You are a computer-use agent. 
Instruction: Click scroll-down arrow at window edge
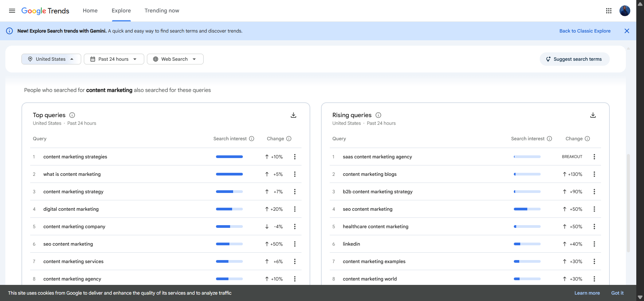640,297
